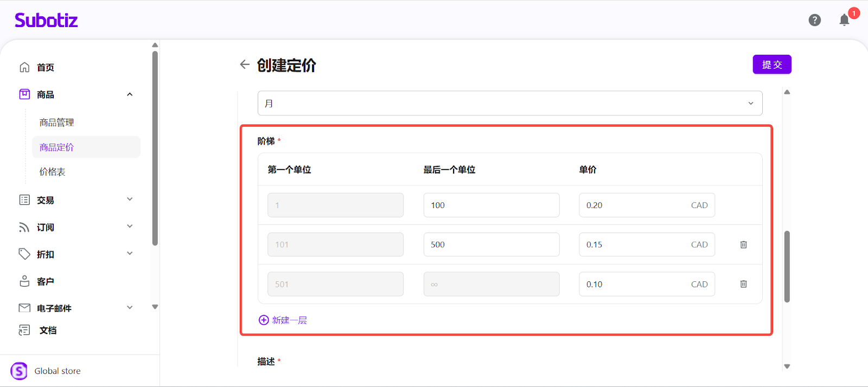Expand the 折扣 sidebar section
This screenshot has height=387, width=868.
[x=130, y=254]
